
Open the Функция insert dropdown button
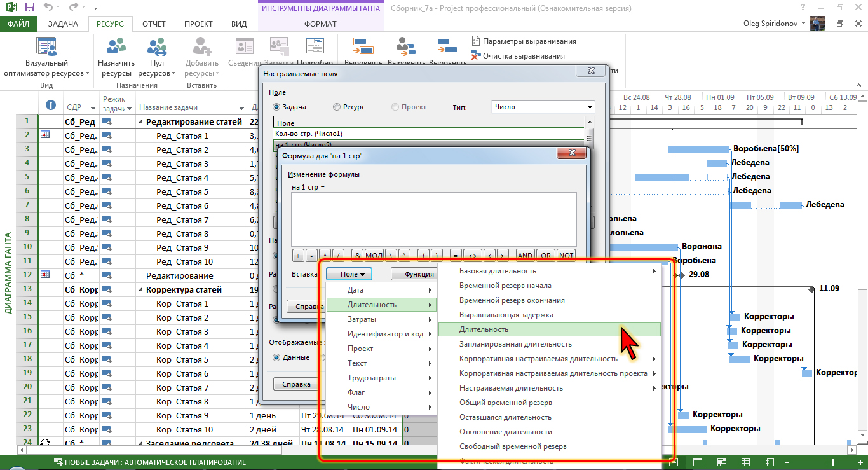click(x=414, y=274)
